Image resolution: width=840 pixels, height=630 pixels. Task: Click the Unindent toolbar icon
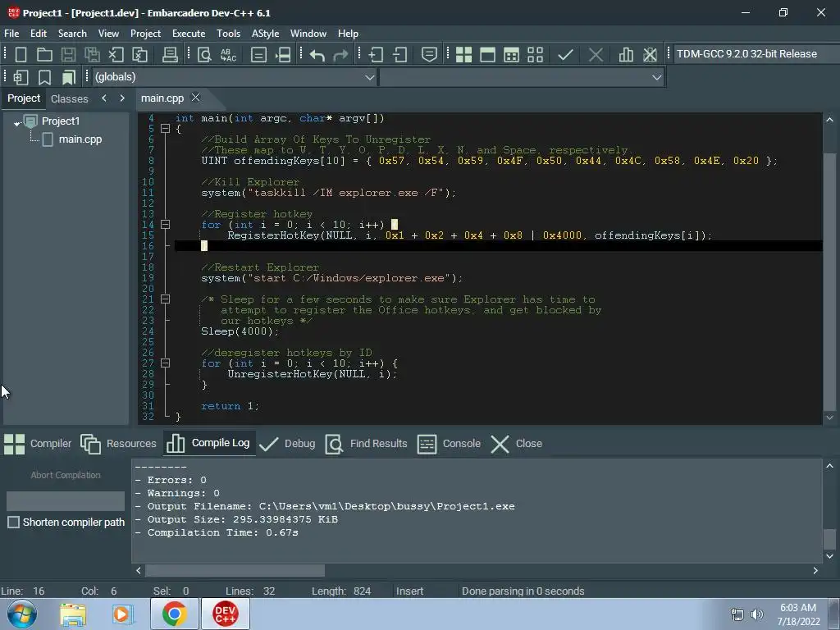(x=399, y=54)
